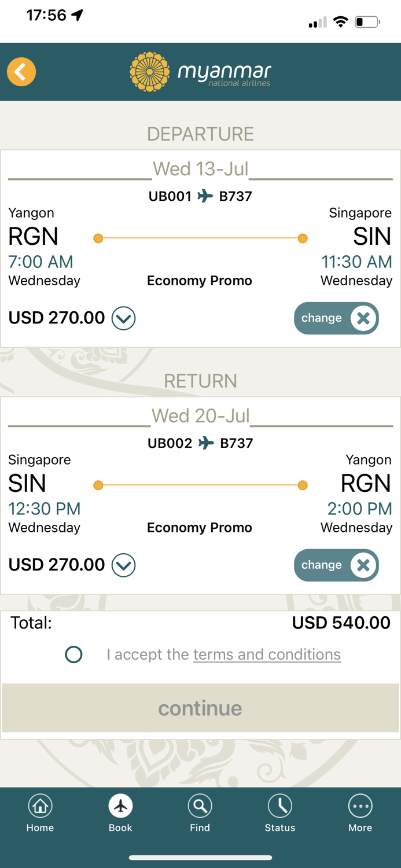Open the Home tab icon
The height and width of the screenshot is (868, 401).
(40, 805)
